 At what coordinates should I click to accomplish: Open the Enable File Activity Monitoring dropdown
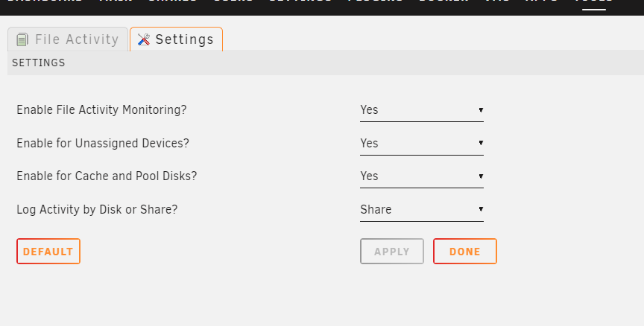point(422,110)
